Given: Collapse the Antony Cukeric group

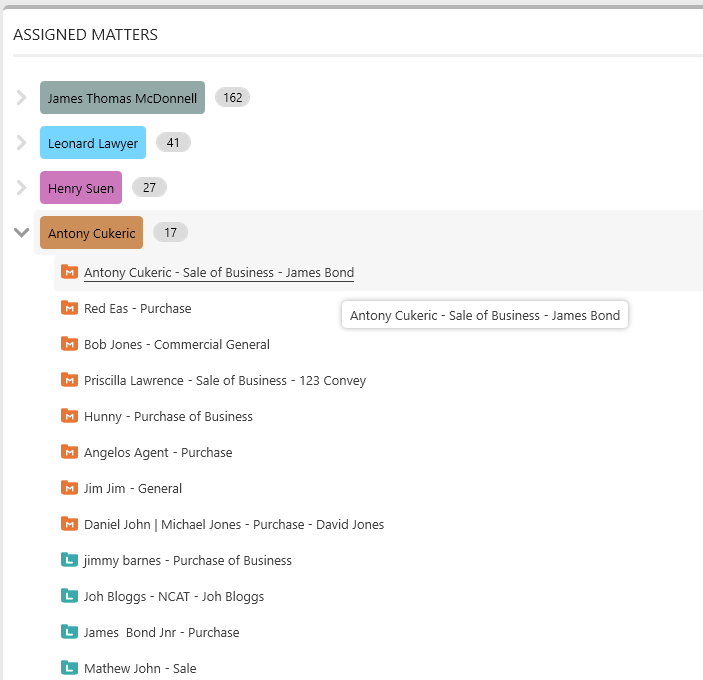Looking at the screenshot, I should point(21,232).
